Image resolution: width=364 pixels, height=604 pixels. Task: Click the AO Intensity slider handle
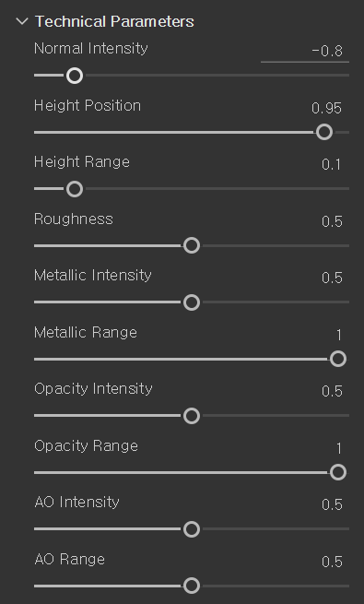coord(192,529)
